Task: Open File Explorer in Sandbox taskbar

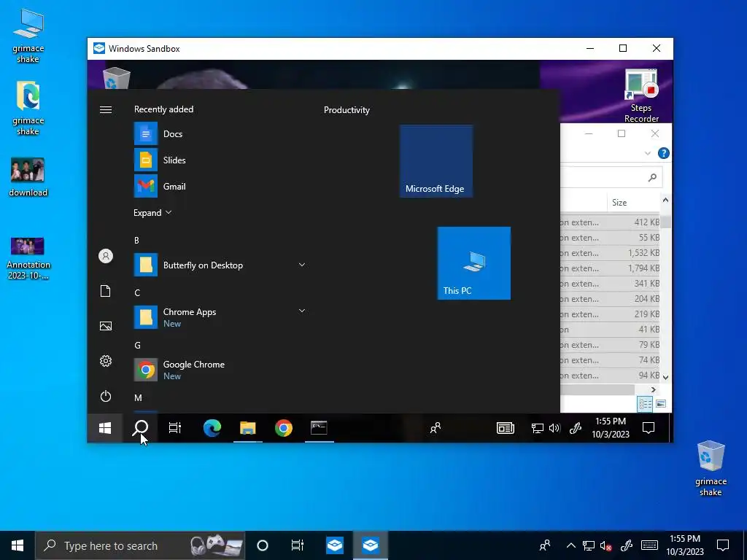Action: click(x=248, y=428)
